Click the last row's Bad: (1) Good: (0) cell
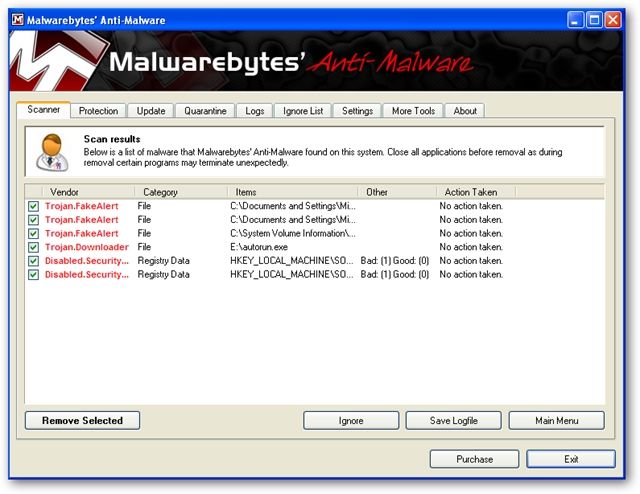The height and width of the screenshot is (494, 640). tap(395, 275)
